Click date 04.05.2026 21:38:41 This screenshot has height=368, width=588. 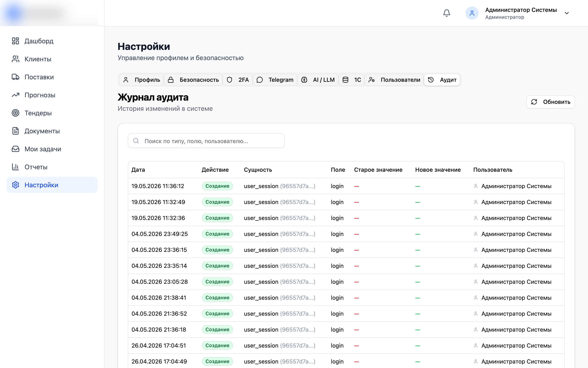[159, 298]
